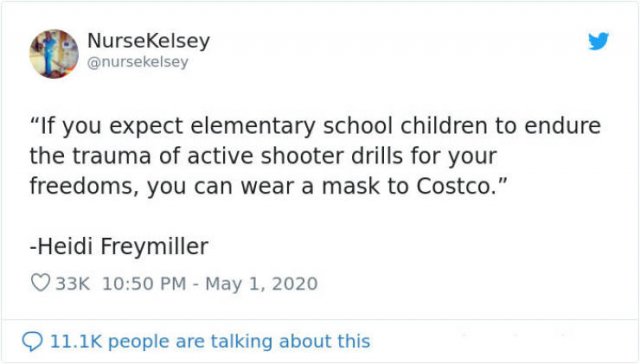The image size is (640, 364).
Task: Open '11.1K people are talking about this'
Action: (x=210, y=341)
